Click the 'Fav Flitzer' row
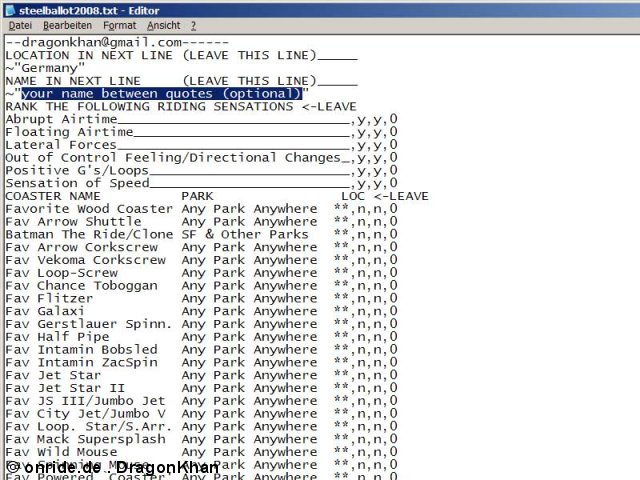 (201, 298)
